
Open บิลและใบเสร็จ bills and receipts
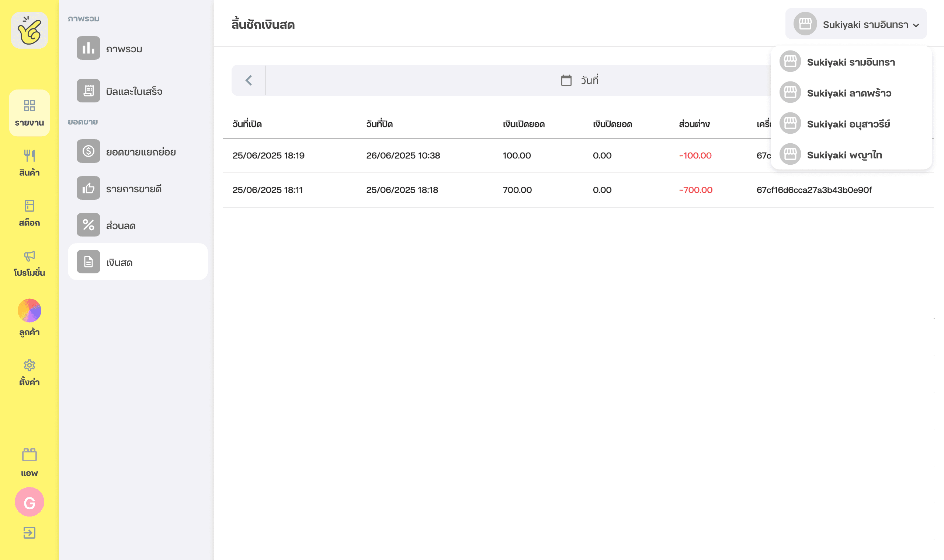click(138, 91)
